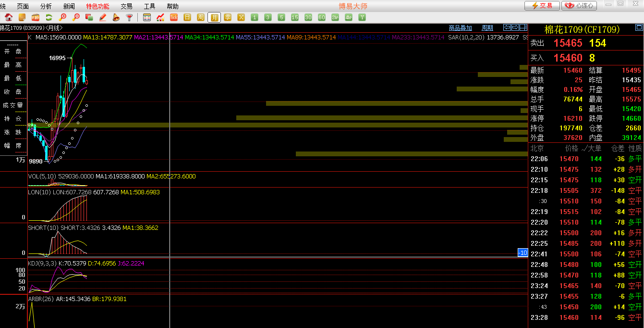The image size is (644, 328).
Task: Toggle the side panel split icon
Action: pyautogui.click(x=524, y=27)
